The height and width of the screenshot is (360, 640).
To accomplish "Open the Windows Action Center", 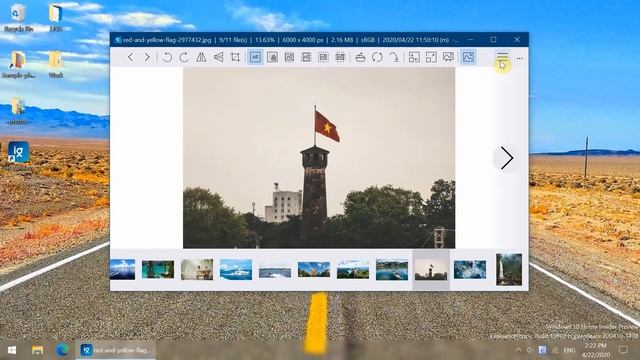I will [623, 350].
